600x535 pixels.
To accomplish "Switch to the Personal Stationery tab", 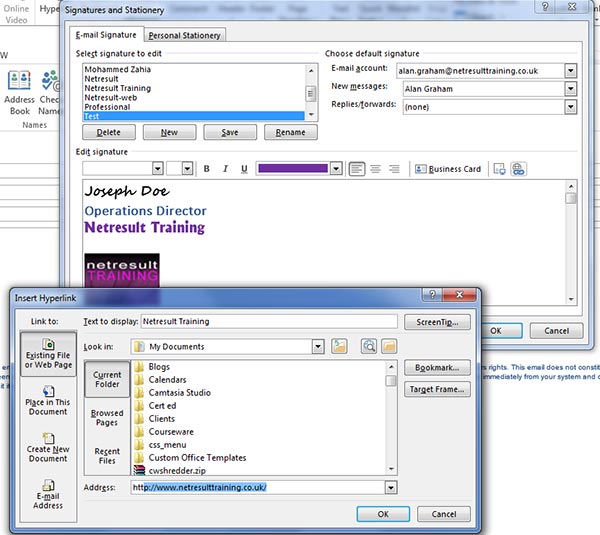I will point(184,35).
